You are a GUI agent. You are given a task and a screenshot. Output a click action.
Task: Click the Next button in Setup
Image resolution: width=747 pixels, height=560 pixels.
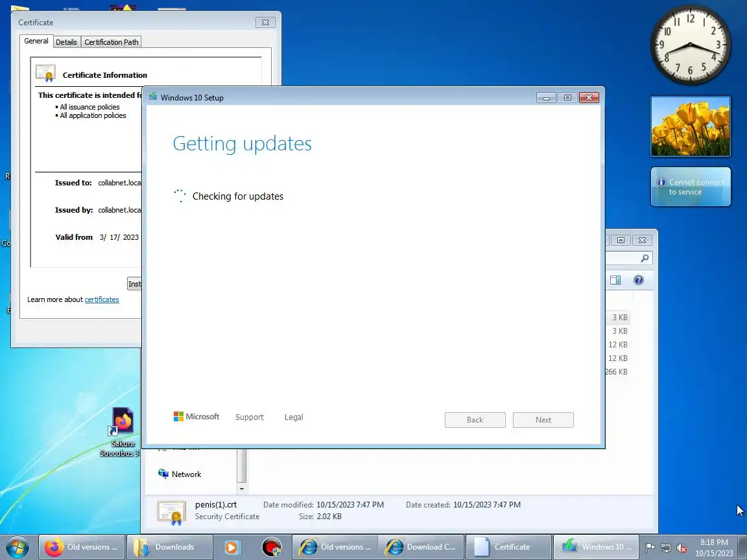click(x=543, y=420)
